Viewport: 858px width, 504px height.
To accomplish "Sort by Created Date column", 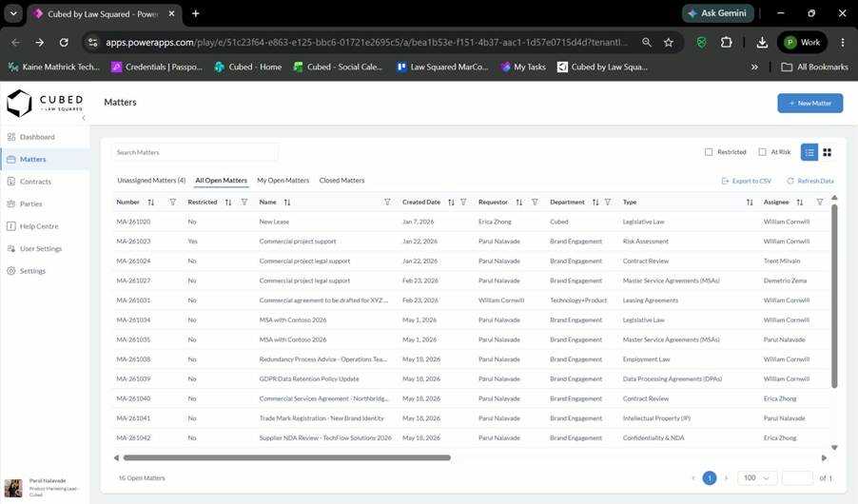I will (x=451, y=203).
